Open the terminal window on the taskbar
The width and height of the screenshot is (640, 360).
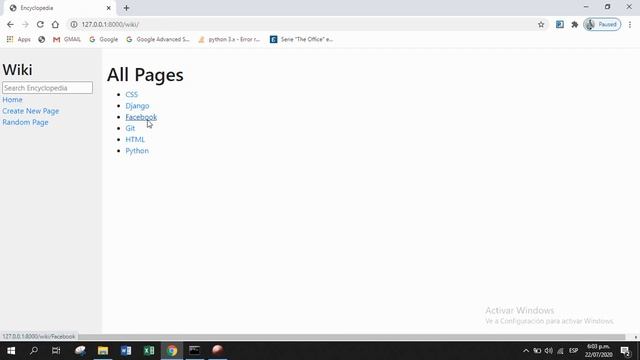click(195, 351)
